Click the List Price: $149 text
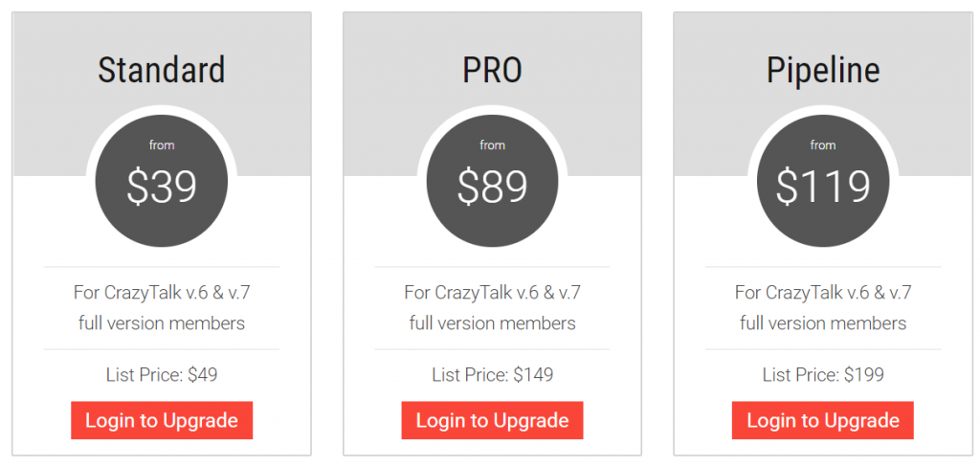This screenshot has height=466, width=980. click(x=492, y=375)
